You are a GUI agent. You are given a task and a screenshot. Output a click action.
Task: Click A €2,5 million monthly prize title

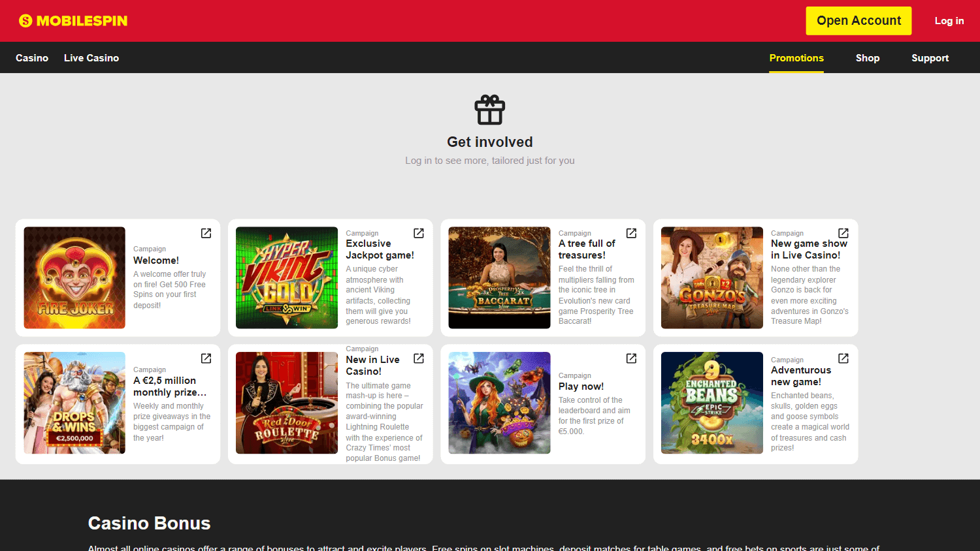(x=170, y=386)
